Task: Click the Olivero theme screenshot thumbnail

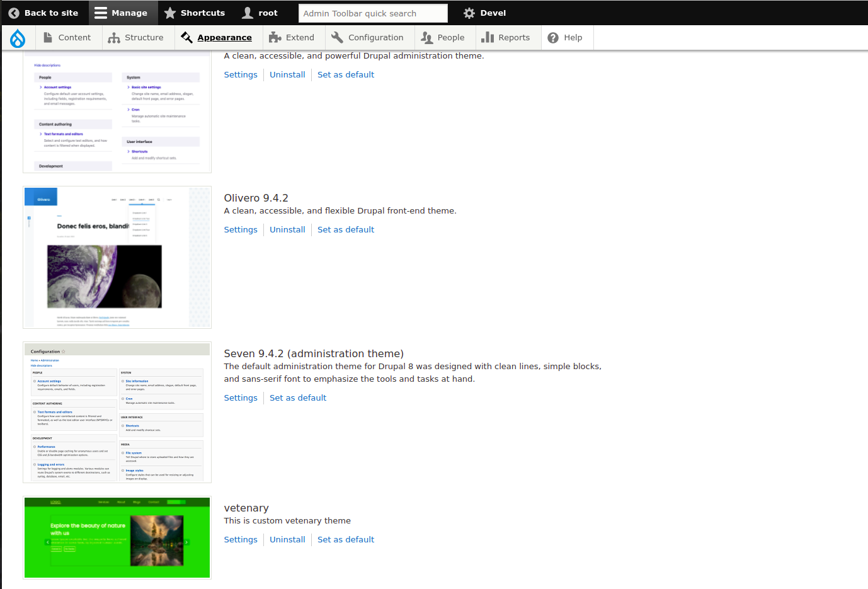Action: click(117, 257)
